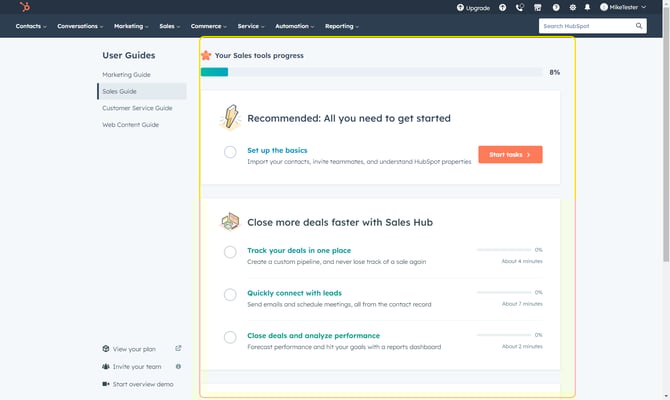Select Marketing Guide in the sidebar
Viewport: 670px width, 400px height.
(126, 75)
